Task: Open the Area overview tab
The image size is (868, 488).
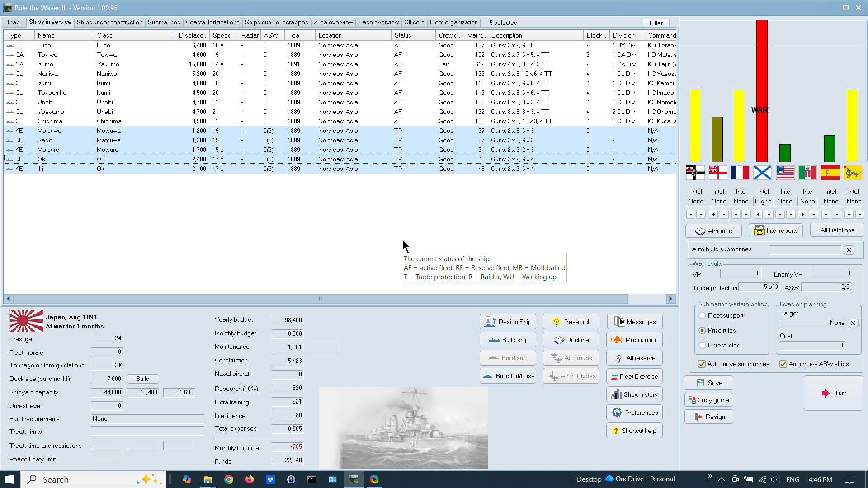Action: (x=334, y=23)
